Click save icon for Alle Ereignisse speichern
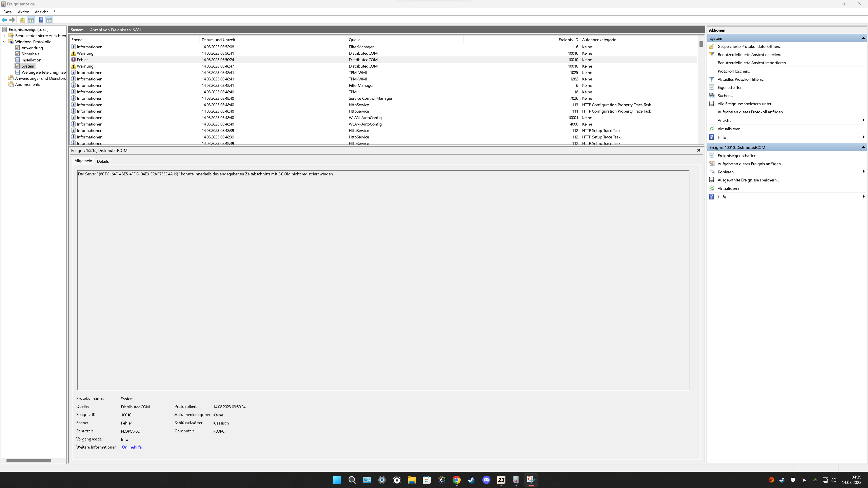This screenshot has height=488, width=868. point(712,104)
